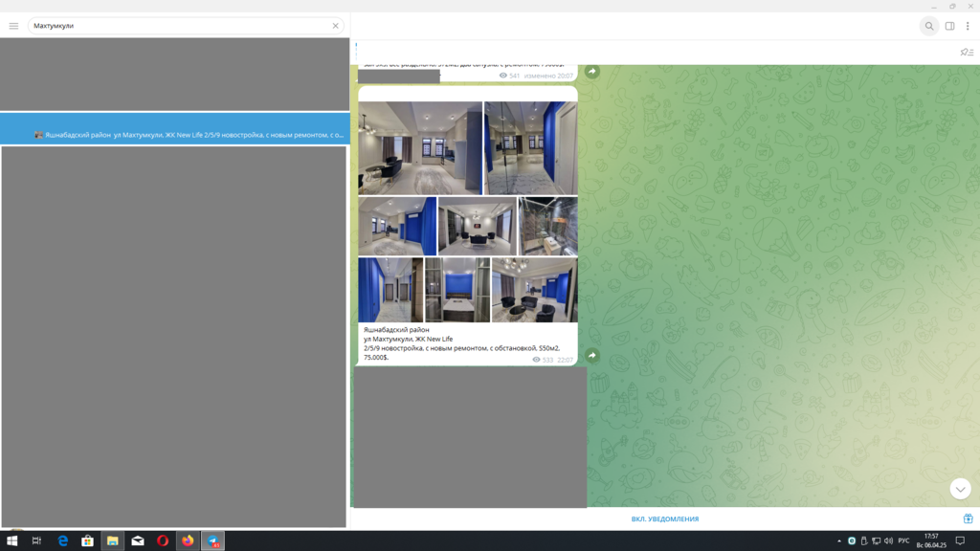
Task: Open search in chat magnifier icon
Action: pos(928,26)
